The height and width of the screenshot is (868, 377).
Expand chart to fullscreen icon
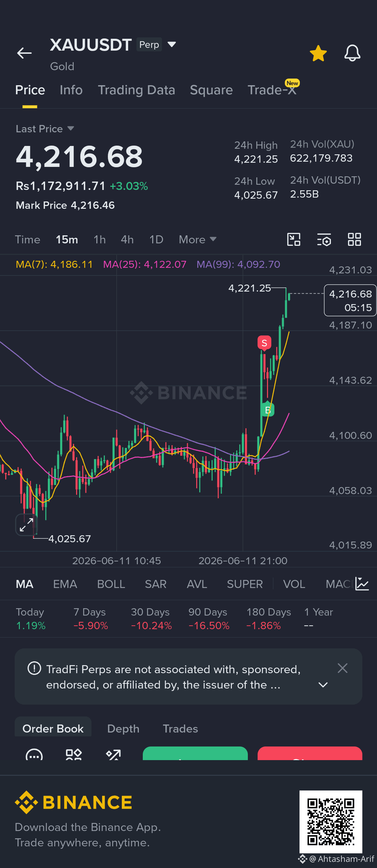(27, 525)
